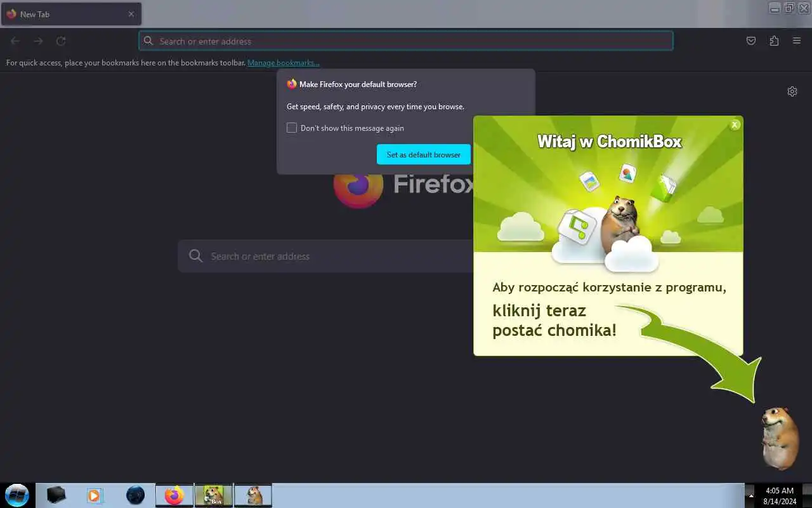The height and width of the screenshot is (508, 812).
Task: Open the hamster taskbar button
Action: (253, 495)
